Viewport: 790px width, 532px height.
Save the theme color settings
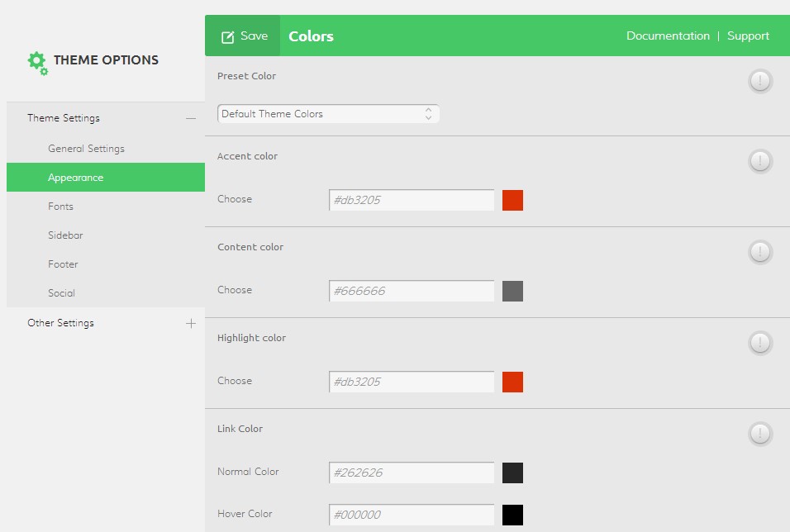(244, 36)
